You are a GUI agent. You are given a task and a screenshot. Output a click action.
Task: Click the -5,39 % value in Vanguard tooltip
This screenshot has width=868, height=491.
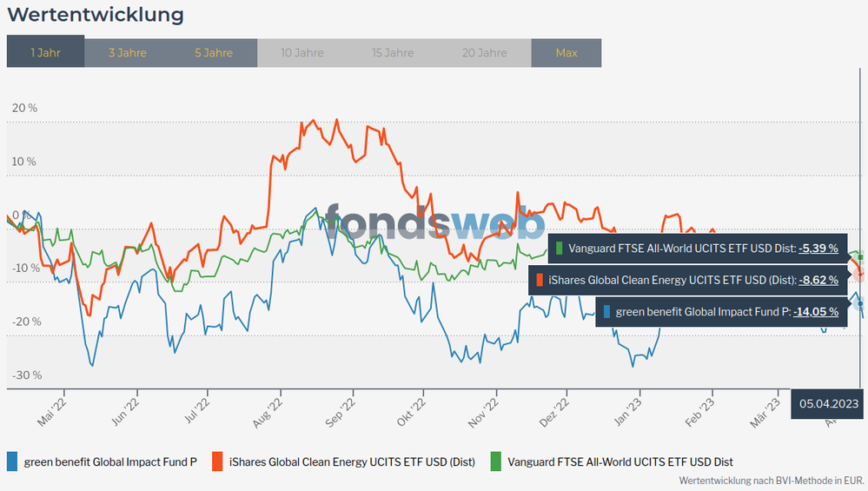818,249
